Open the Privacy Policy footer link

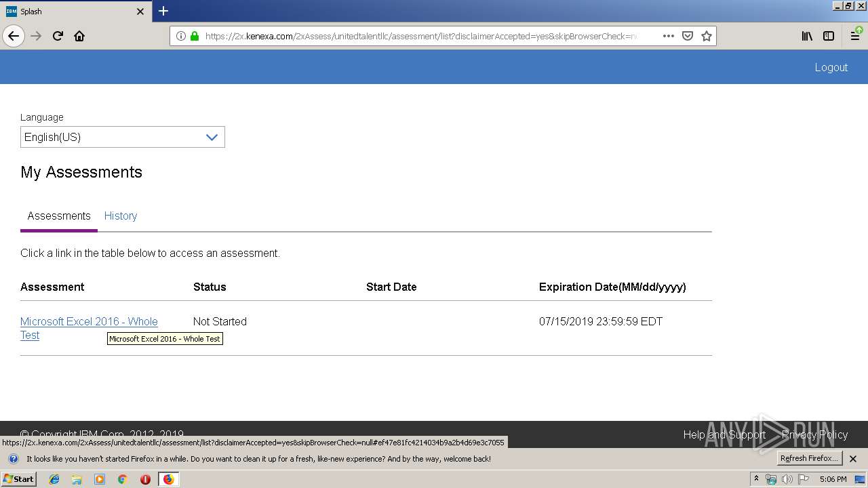[x=814, y=434]
